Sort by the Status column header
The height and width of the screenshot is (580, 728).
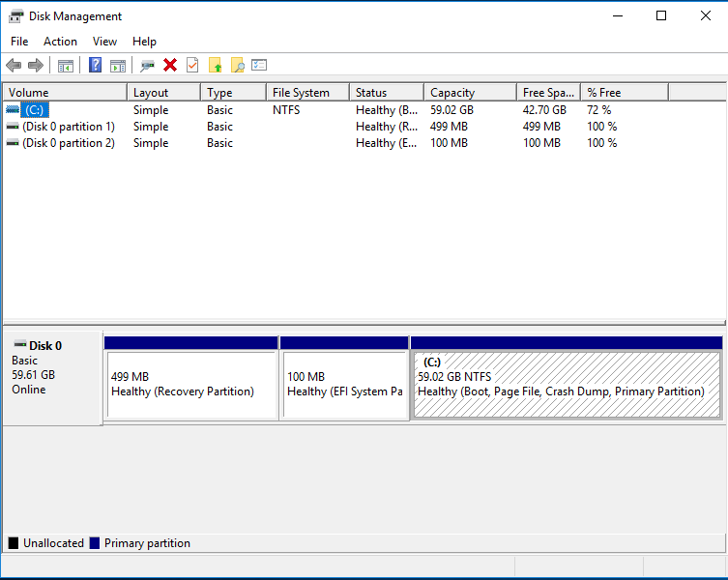pyautogui.click(x=387, y=93)
